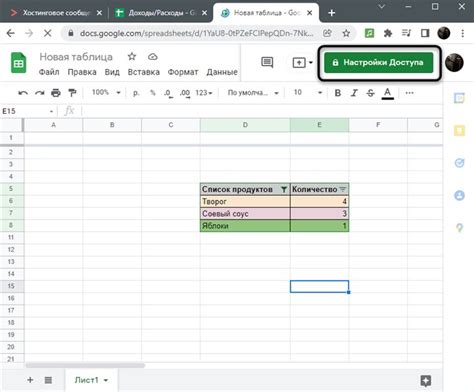
Task: Open the Google Sheets home icon
Action: pos(18,63)
